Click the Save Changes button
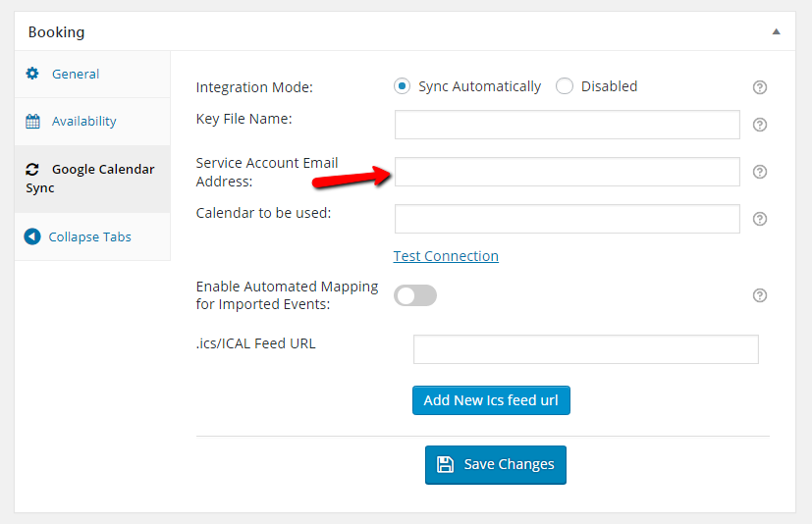Viewport: 812px width, 524px height. 496,465
